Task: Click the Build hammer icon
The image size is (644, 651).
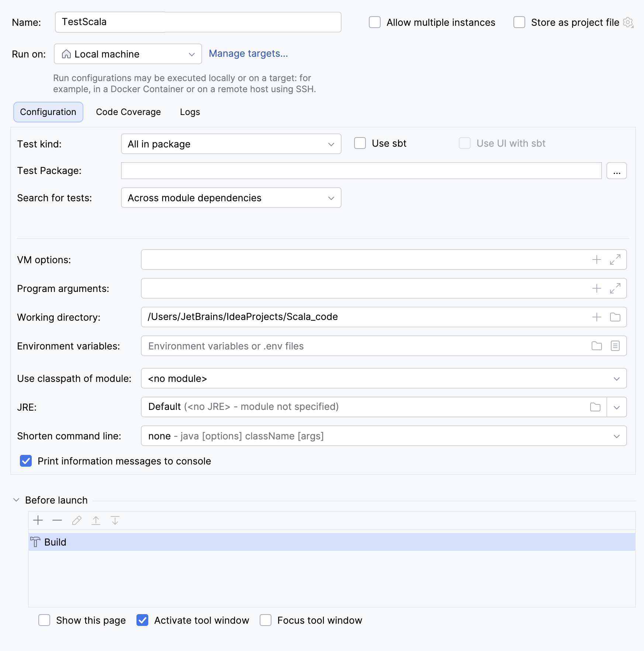Action: pyautogui.click(x=35, y=542)
